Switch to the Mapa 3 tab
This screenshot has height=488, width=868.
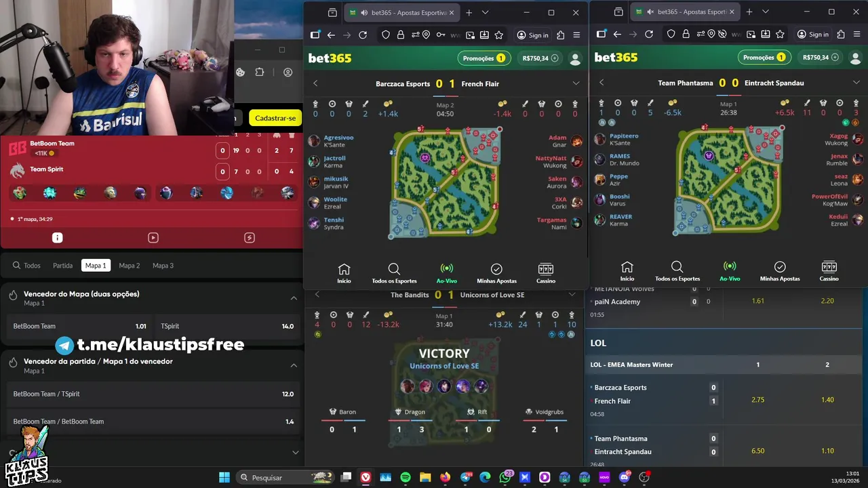coord(163,266)
